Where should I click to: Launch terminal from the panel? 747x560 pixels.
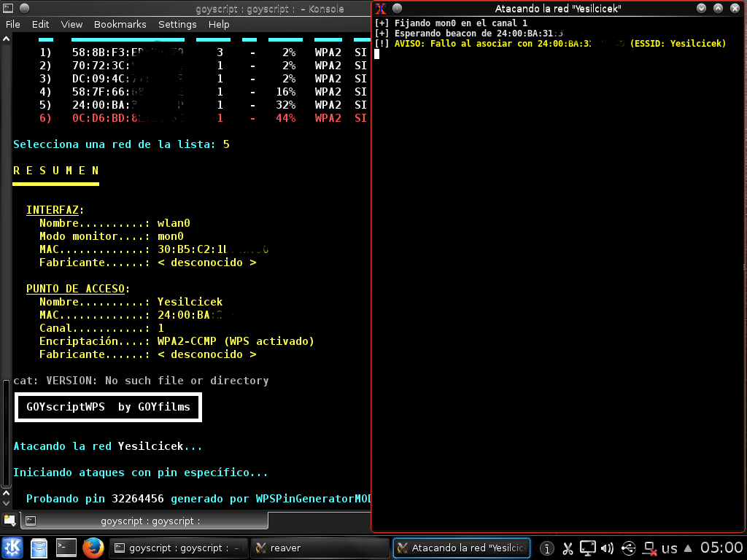66,548
